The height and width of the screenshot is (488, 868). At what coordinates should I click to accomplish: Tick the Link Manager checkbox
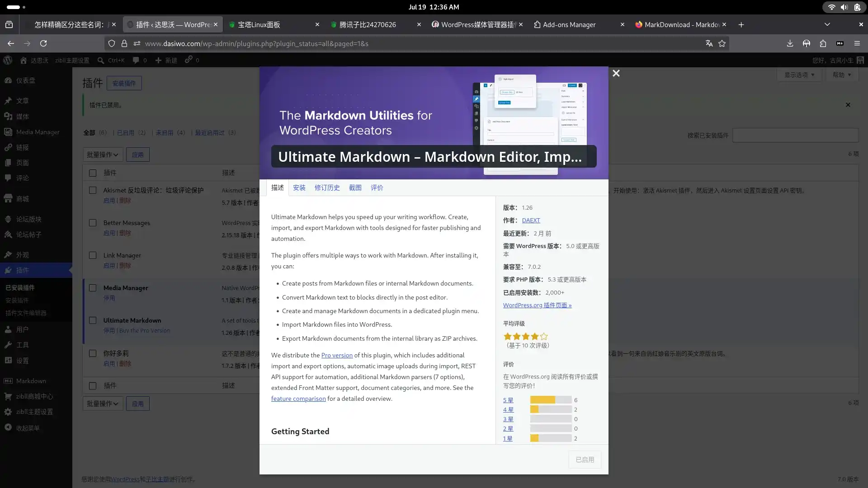tap(93, 255)
